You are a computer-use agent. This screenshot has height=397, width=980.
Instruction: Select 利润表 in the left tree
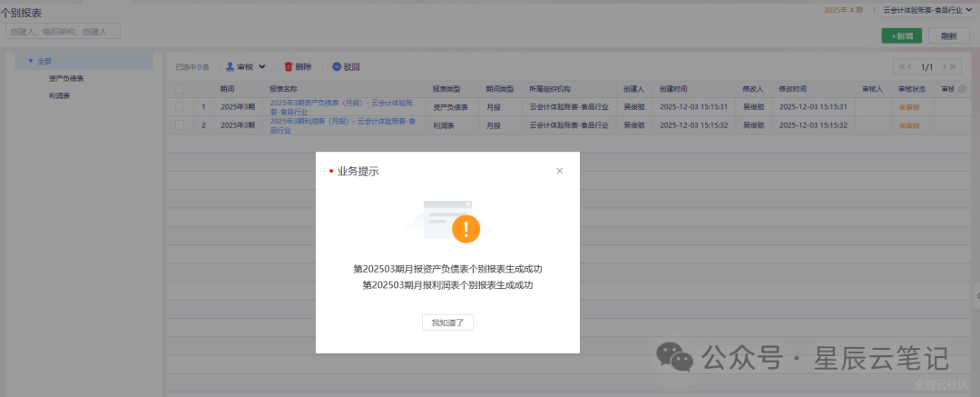click(61, 95)
